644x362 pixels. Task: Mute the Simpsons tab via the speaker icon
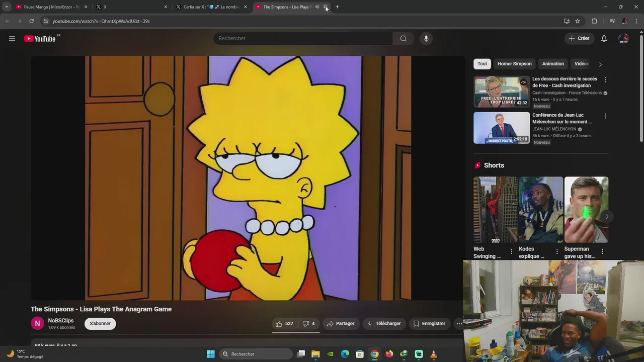click(x=317, y=7)
